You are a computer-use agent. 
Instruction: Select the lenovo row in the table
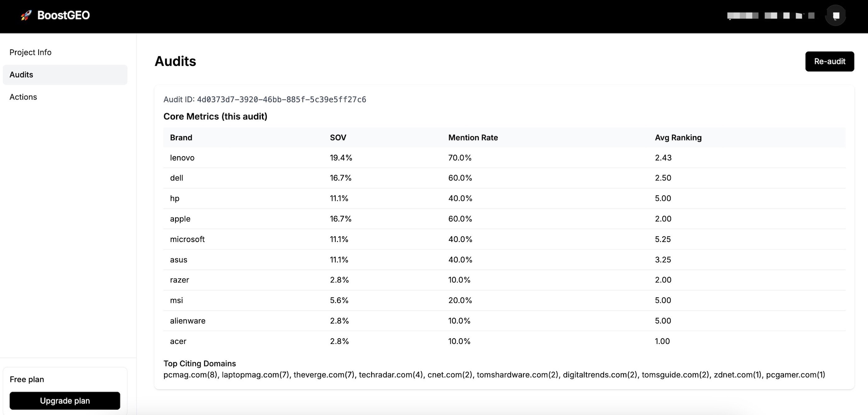click(182, 158)
